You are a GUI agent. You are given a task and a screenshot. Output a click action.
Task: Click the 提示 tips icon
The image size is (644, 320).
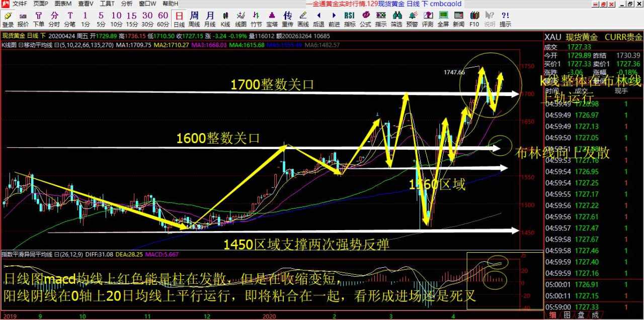click(x=505, y=19)
